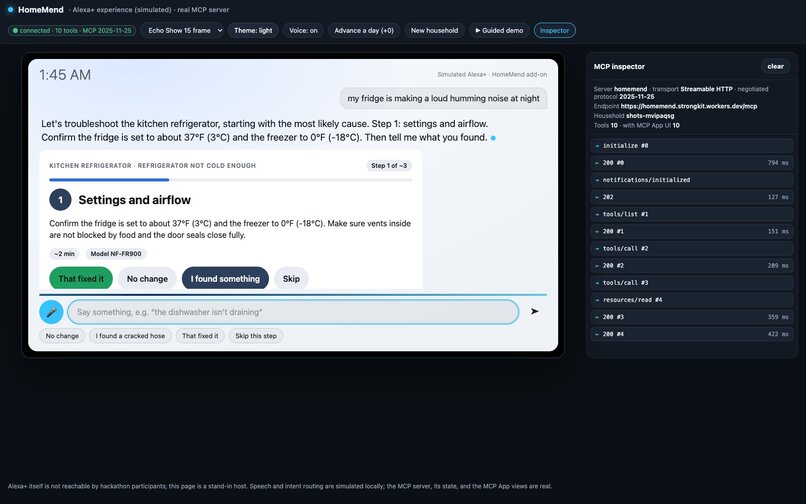This screenshot has width=806, height=504.
Task: Click the Step 1 of ~3 badge
Action: pyautogui.click(x=389, y=166)
